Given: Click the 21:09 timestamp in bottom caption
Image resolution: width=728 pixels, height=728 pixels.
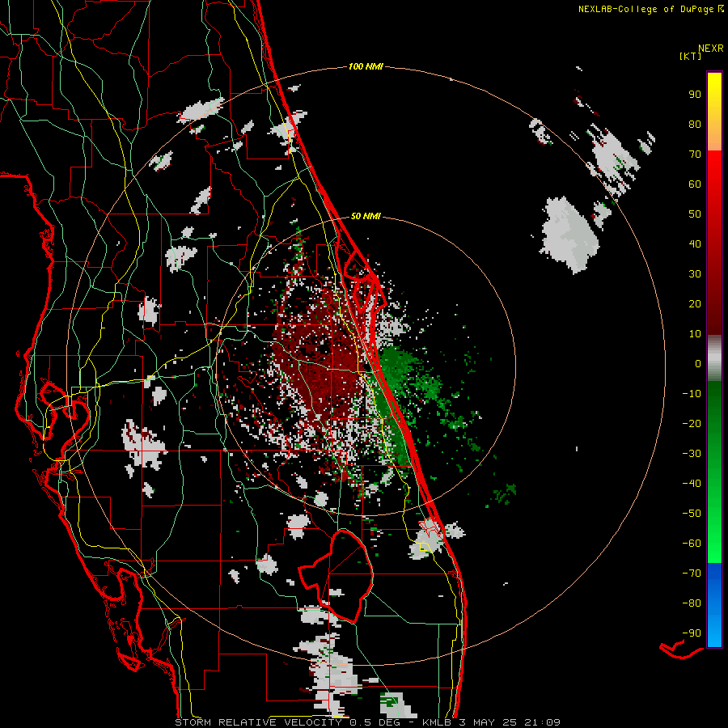Looking at the screenshot, I should (x=542, y=722).
